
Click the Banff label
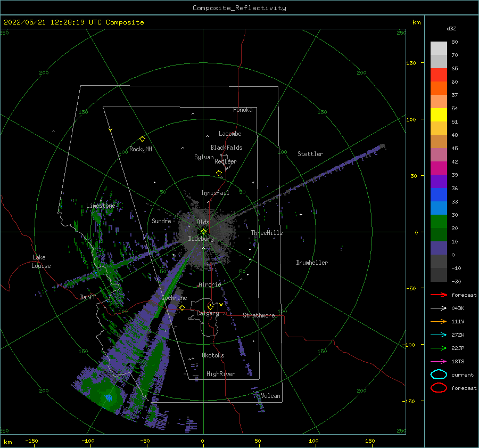(x=88, y=297)
